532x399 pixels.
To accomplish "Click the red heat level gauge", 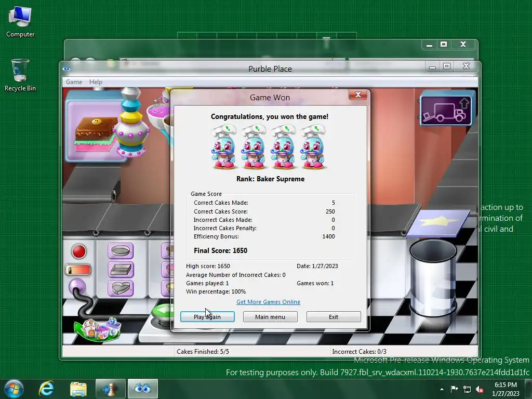I will pos(78,270).
